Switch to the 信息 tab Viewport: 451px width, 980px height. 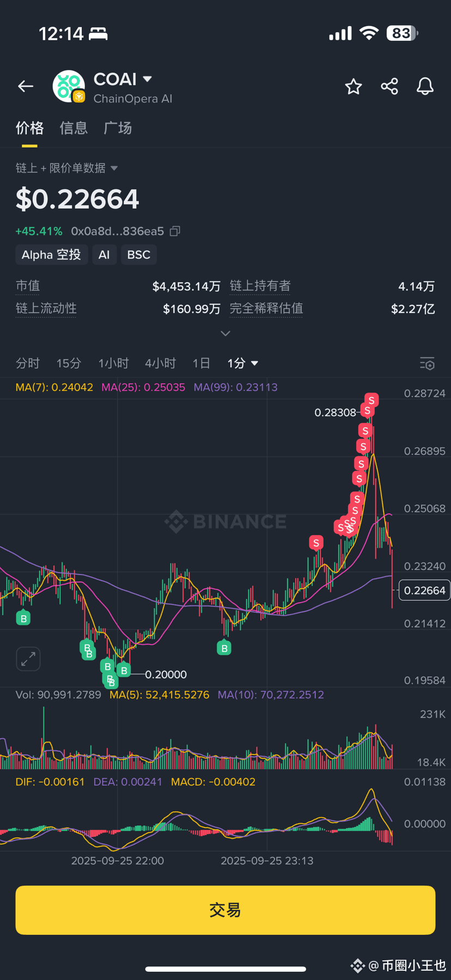click(74, 128)
